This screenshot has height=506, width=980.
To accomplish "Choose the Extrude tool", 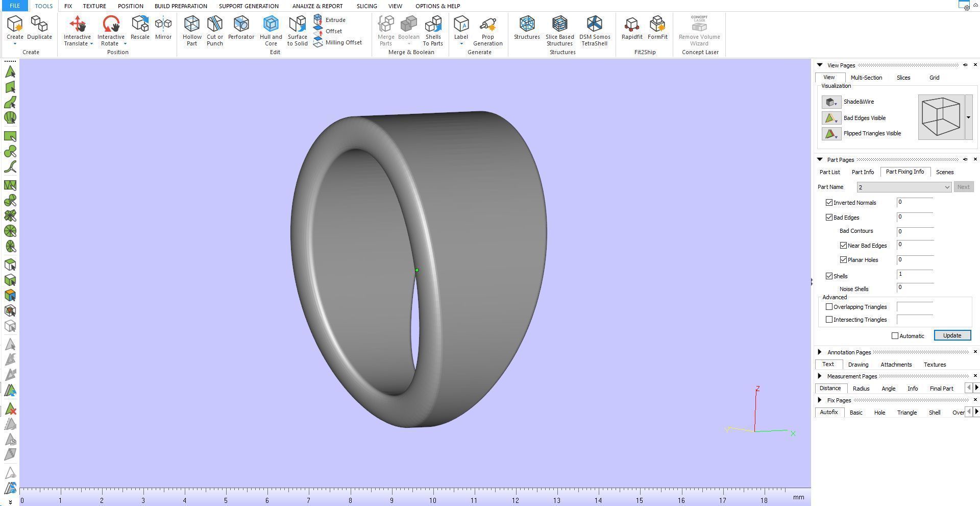I will point(330,20).
